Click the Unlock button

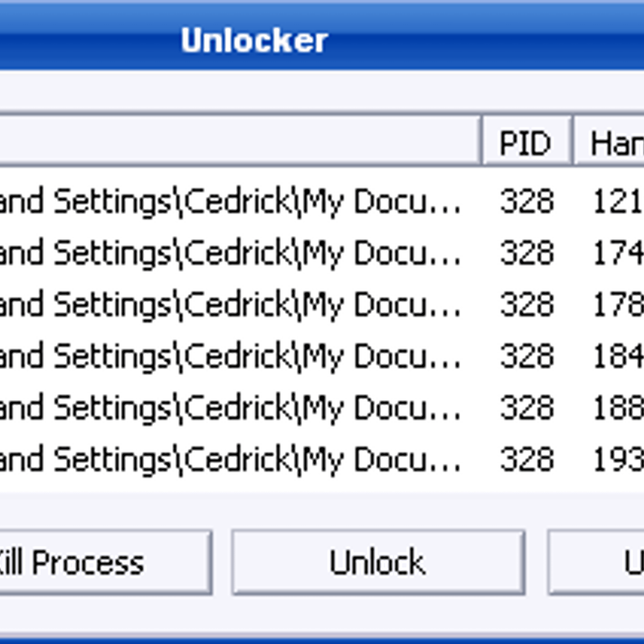[378, 562]
